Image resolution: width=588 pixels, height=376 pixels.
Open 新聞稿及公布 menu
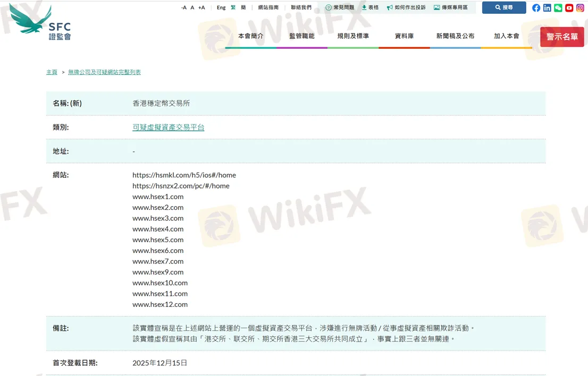(x=455, y=36)
